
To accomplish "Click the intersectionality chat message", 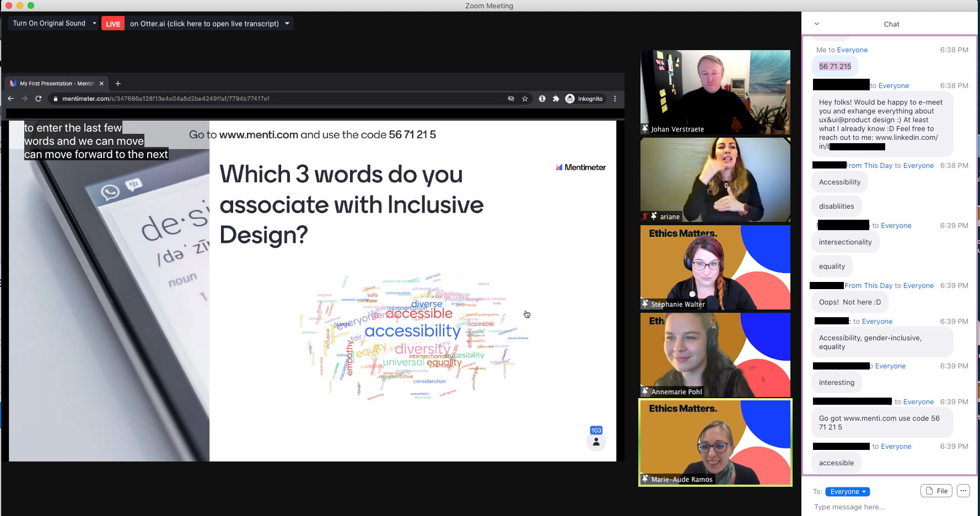I will (x=846, y=242).
